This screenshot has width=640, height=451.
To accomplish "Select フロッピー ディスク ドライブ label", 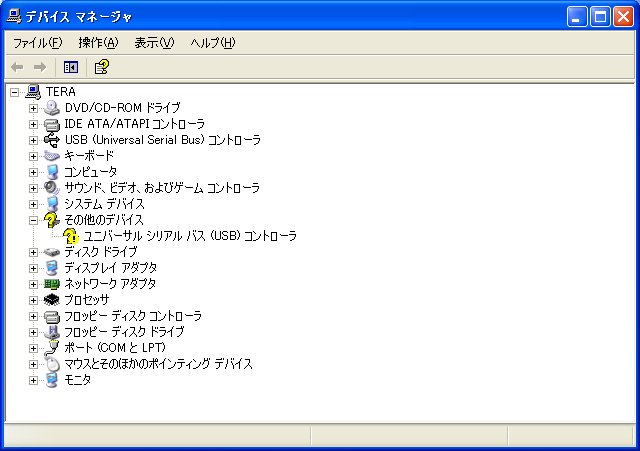I will tap(124, 332).
